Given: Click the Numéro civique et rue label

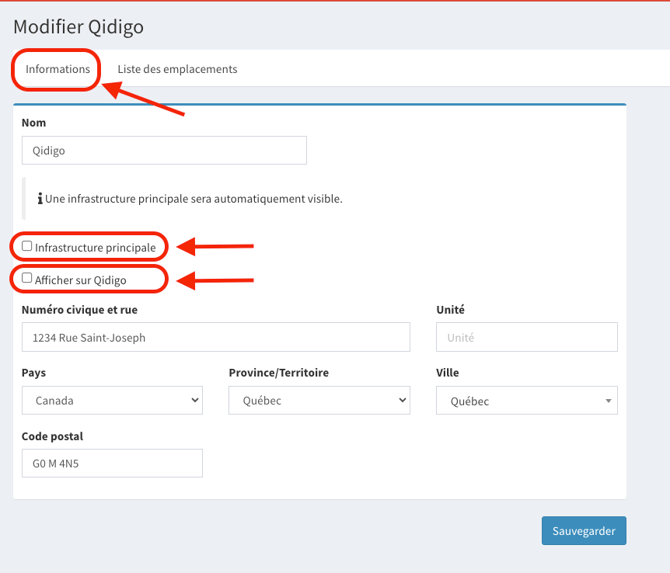Looking at the screenshot, I should coord(79,311).
